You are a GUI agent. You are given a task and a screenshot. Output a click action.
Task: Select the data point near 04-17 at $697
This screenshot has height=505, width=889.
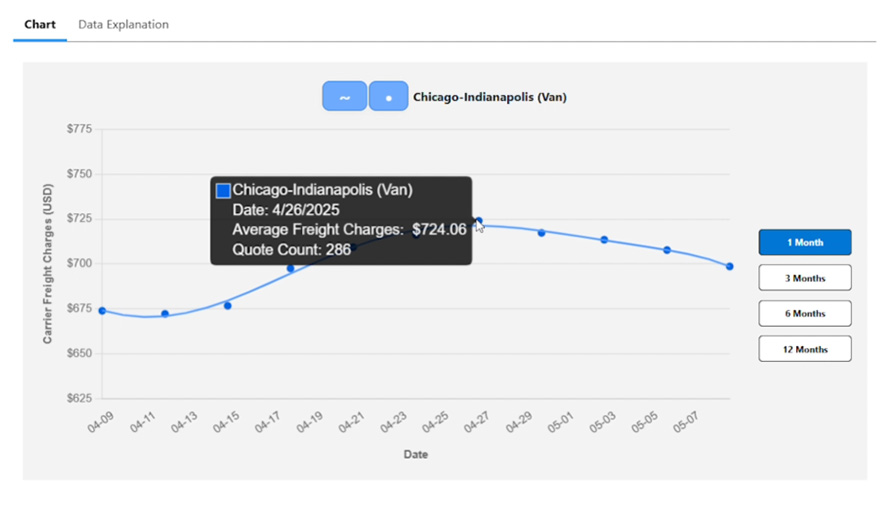click(290, 268)
